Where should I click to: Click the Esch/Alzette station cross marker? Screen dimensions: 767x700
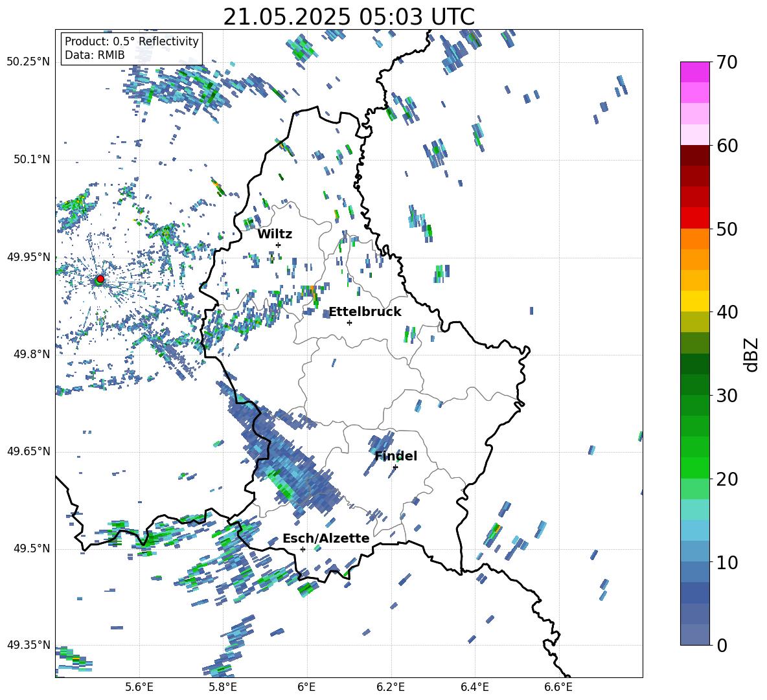(303, 549)
